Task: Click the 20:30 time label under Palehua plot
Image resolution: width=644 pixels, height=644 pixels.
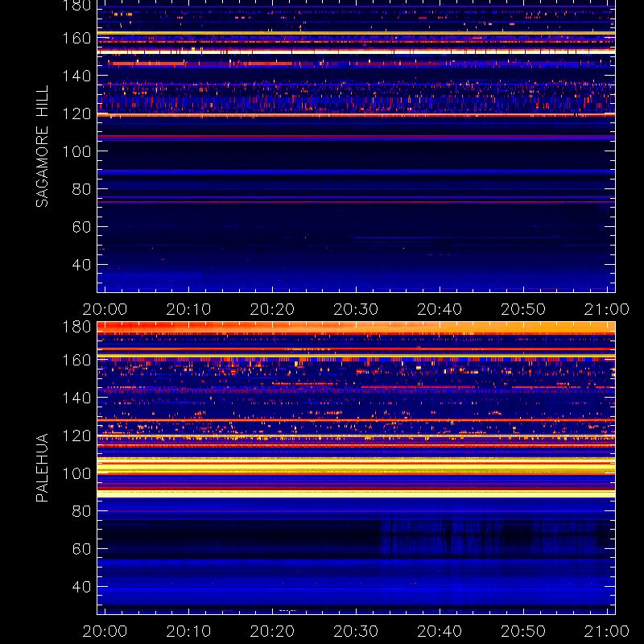Action: tap(356, 631)
